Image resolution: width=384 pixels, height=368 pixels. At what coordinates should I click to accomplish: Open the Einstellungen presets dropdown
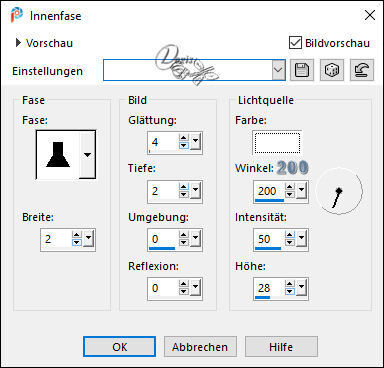coord(278,70)
